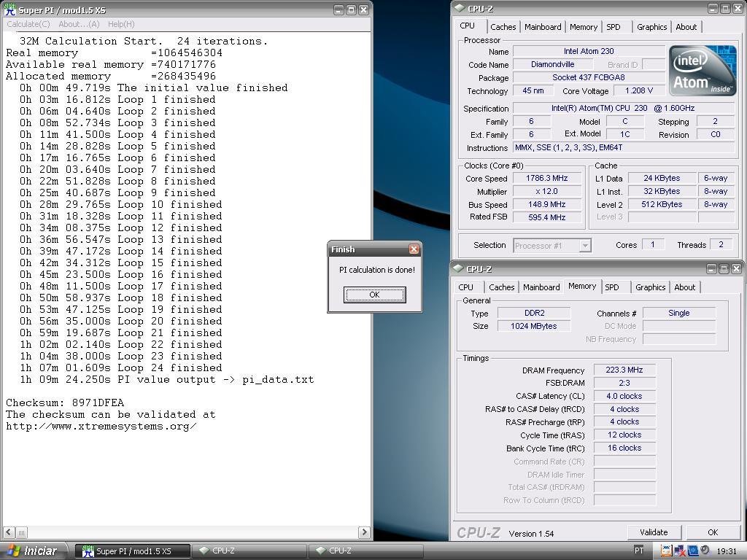
Task: Click the http://www.xtremesystems.org/ text
Action: pos(101,426)
